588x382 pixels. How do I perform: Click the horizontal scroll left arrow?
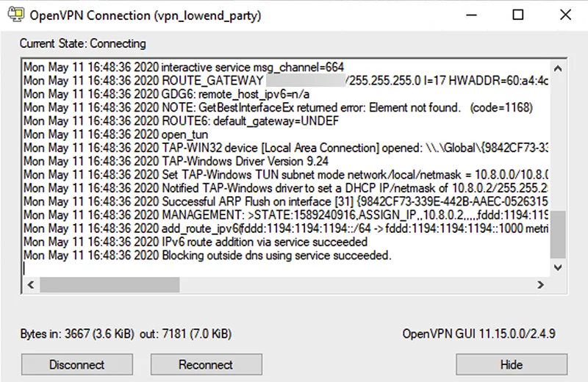[31, 285]
